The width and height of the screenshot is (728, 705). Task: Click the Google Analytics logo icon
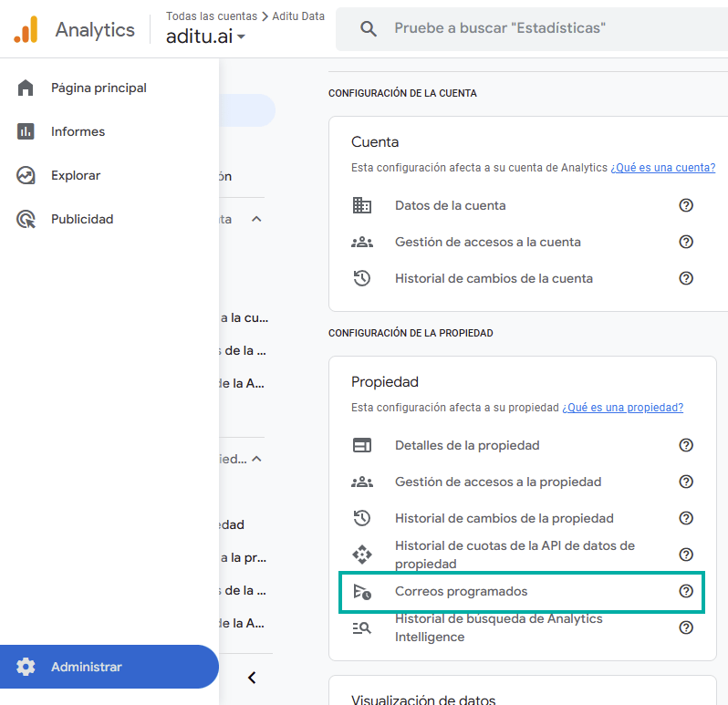pyautogui.click(x=26, y=30)
